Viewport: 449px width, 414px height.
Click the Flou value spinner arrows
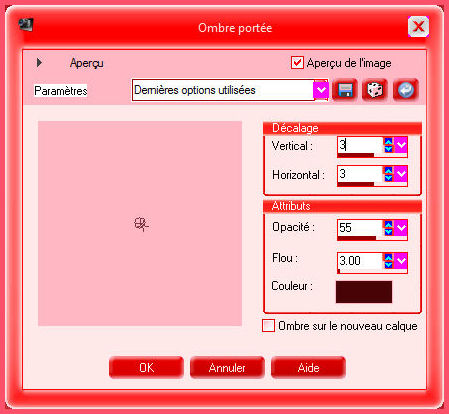389,260
